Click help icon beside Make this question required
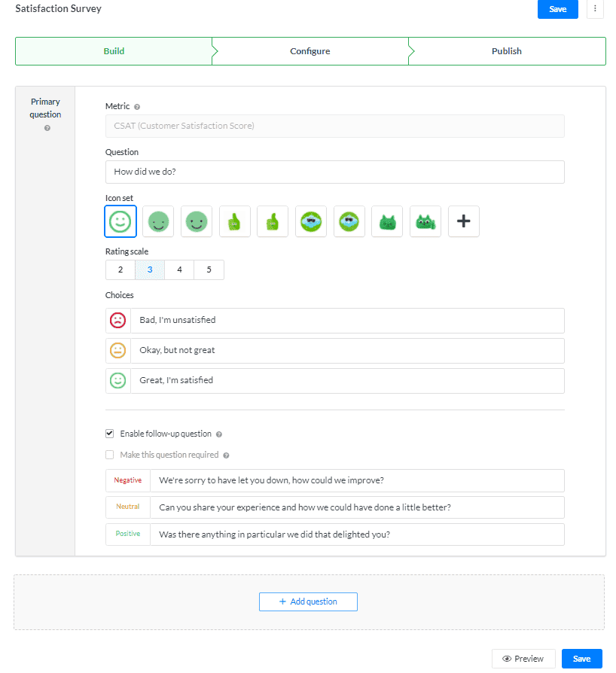Viewport: 616px width, 673px height. click(226, 455)
